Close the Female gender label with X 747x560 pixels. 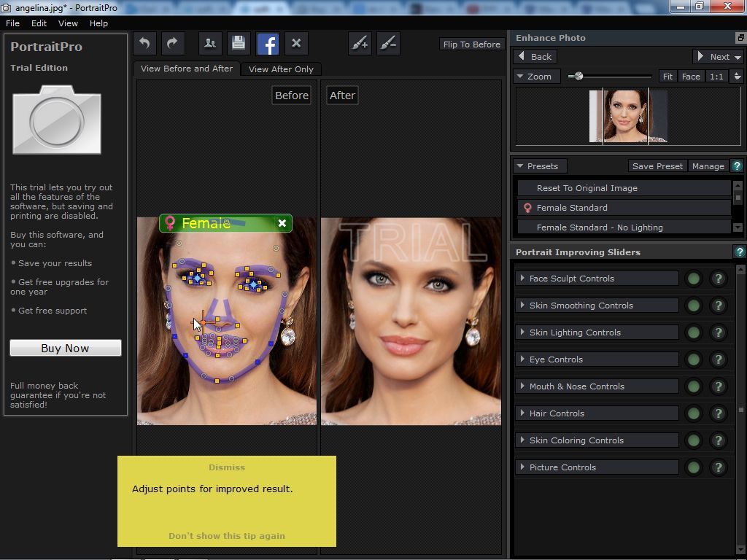pyautogui.click(x=282, y=223)
